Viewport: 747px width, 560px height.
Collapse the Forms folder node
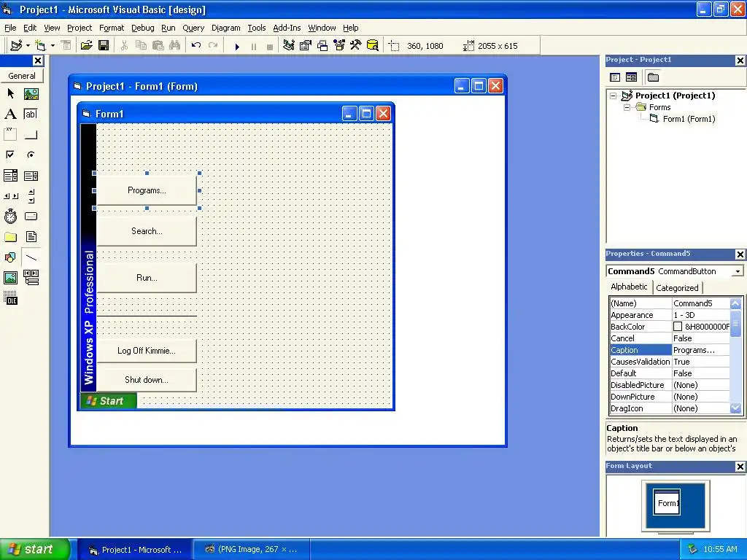click(x=627, y=108)
